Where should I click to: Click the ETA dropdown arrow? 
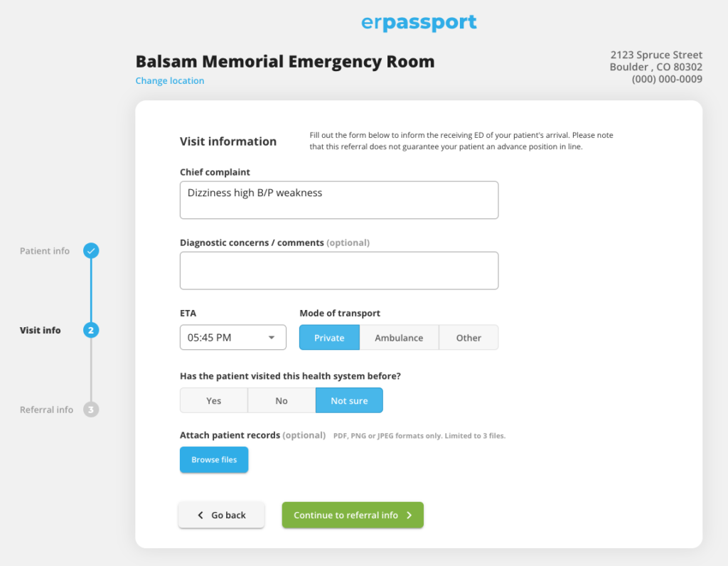coord(272,338)
